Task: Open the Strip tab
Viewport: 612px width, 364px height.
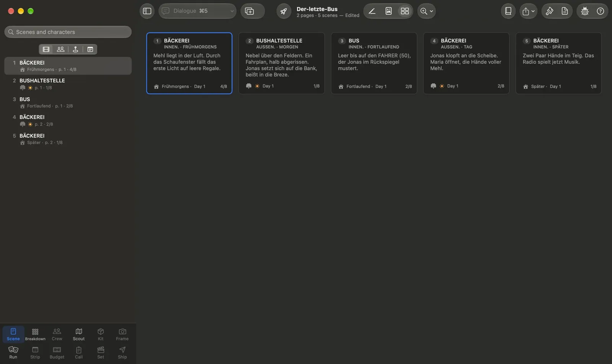Action: [x=35, y=353]
